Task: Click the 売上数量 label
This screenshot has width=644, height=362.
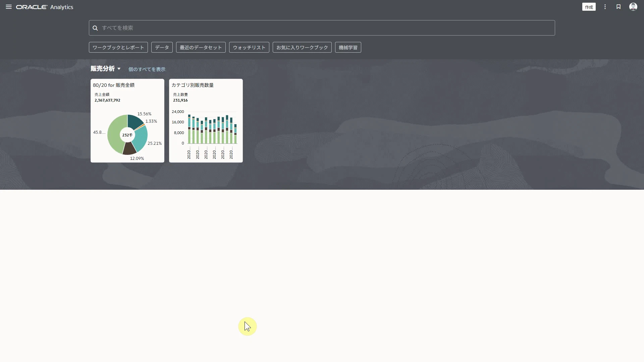Action: click(180, 95)
